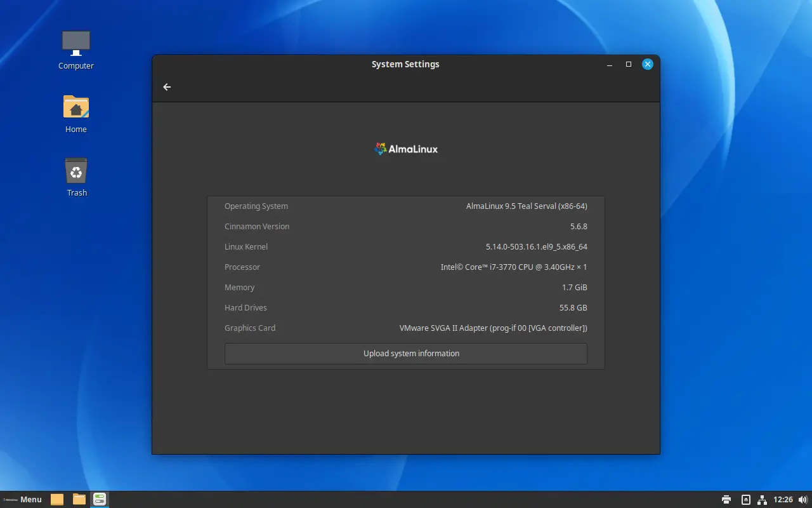Select the VMware SVGA II Adapter value

pos(494,328)
